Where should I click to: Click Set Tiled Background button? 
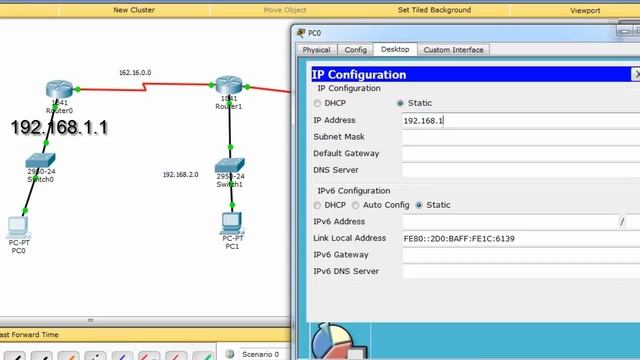434,10
